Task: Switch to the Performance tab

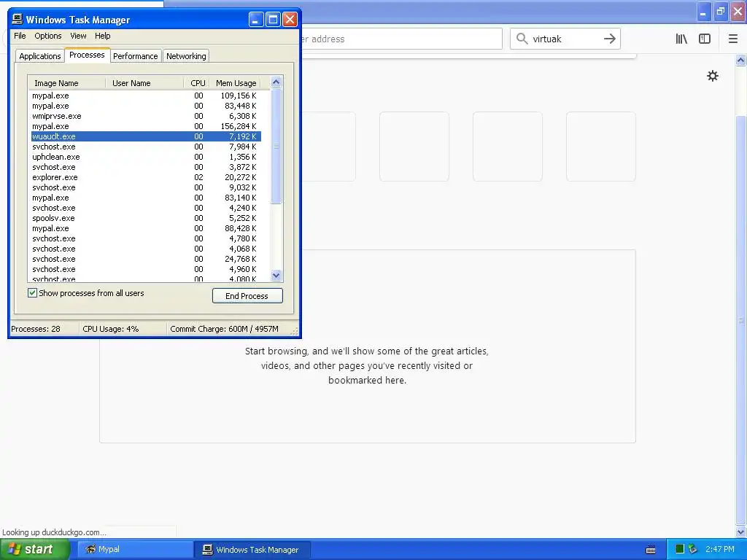Action: tap(135, 56)
